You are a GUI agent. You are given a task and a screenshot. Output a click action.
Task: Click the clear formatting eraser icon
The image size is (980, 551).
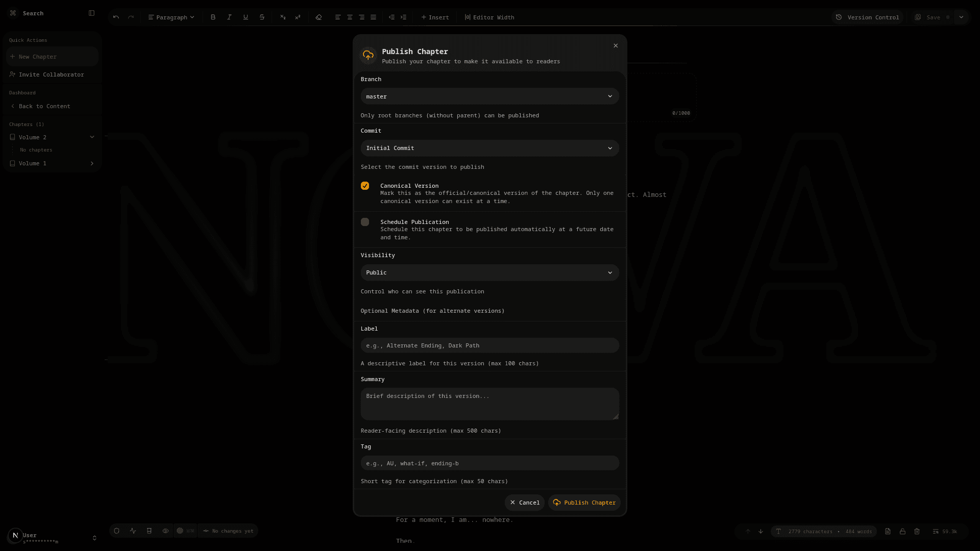click(318, 17)
